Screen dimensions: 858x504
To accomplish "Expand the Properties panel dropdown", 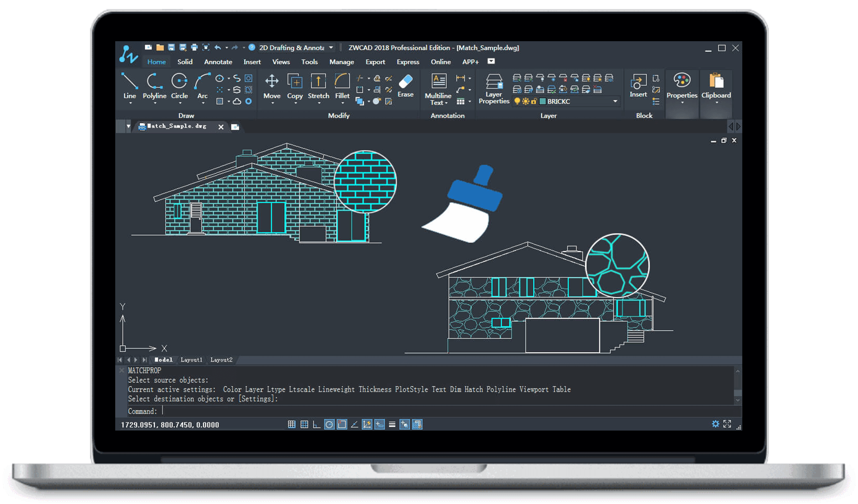I will pyautogui.click(x=682, y=103).
